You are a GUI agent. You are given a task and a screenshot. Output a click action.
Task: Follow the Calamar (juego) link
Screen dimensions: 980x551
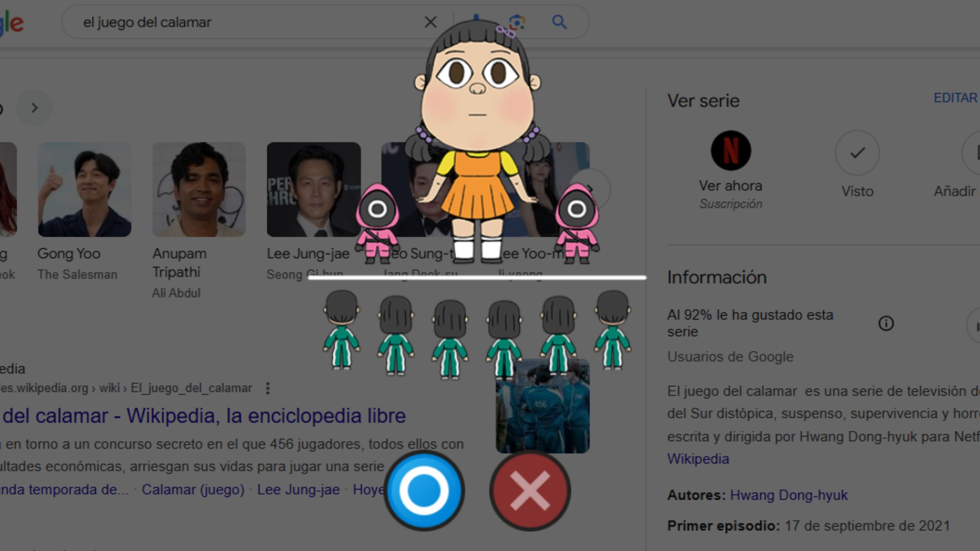pyautogui.click(x=193, y=490)
